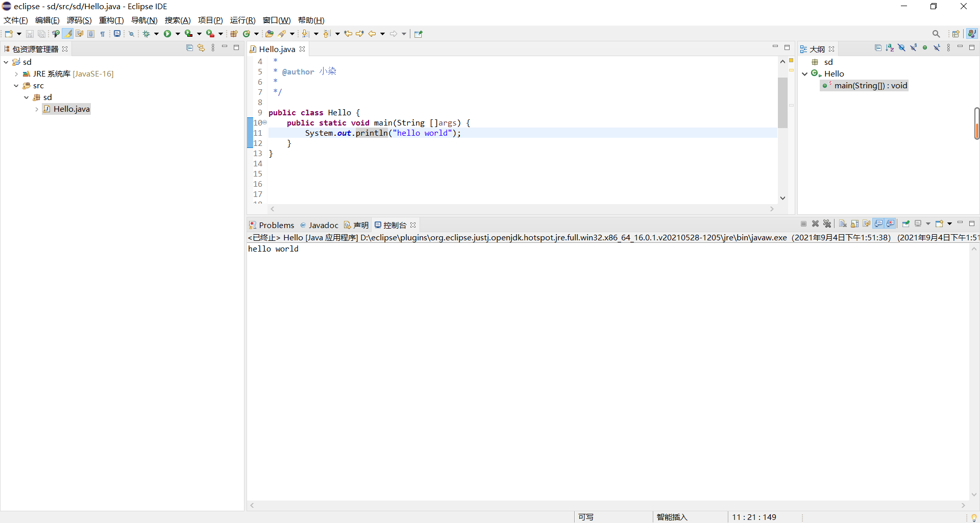Toggle Hide Static Fields and Methods in Outline
The width and height of the screenshot is (980, 523).
pos(913,48)
